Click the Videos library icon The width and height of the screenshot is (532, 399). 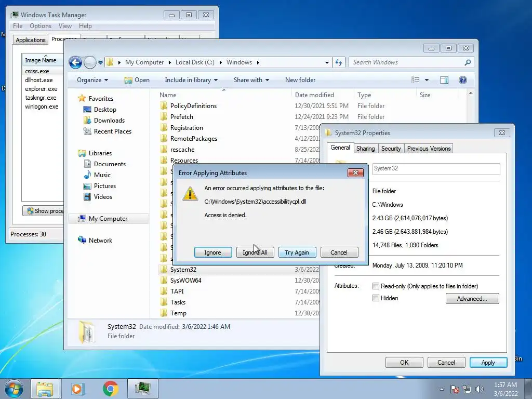87,197
